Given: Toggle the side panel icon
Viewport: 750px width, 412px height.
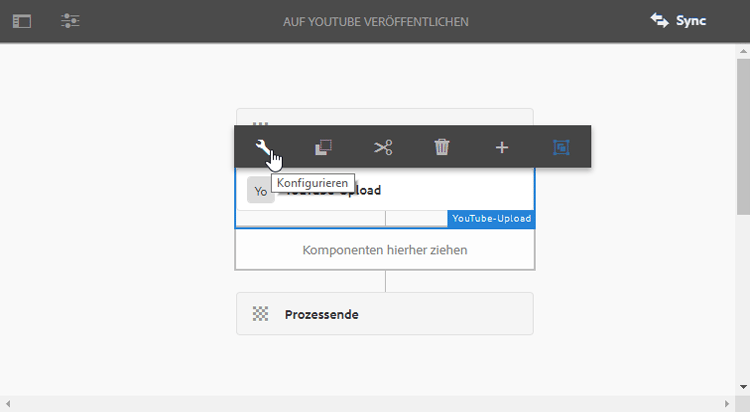Looking at the screenshot, I should 22,22.
